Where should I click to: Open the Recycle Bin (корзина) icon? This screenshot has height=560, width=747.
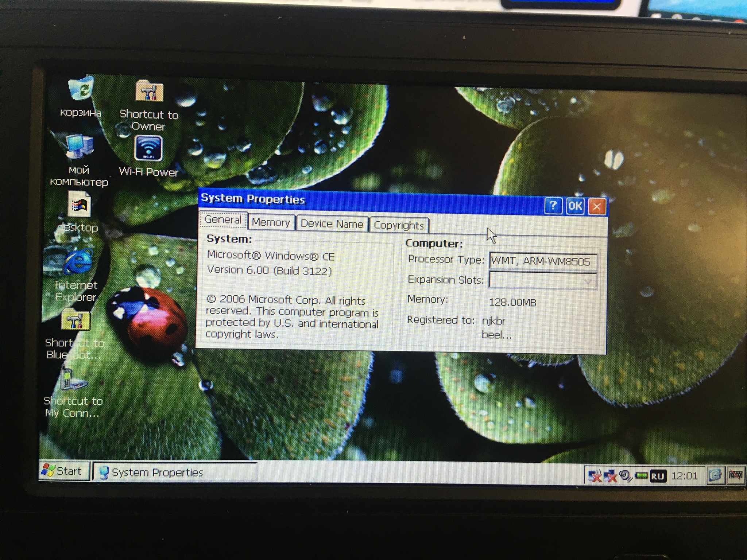[x=81, y=90]
